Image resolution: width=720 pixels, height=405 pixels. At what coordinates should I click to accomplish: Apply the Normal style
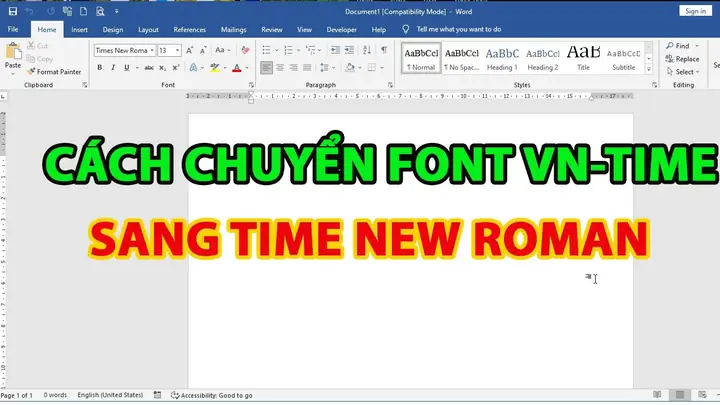tap(421, 59)
